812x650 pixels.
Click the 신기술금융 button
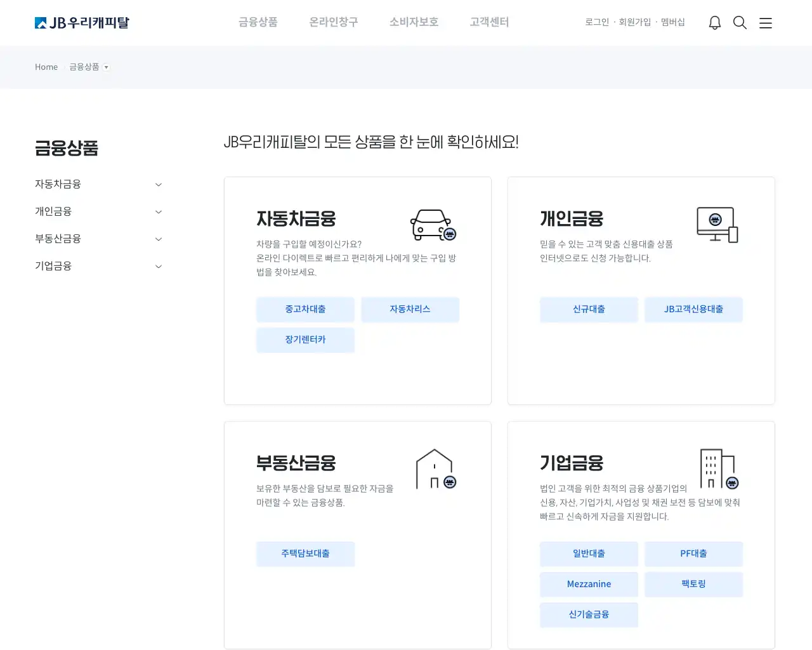click(x=589, y=614)
